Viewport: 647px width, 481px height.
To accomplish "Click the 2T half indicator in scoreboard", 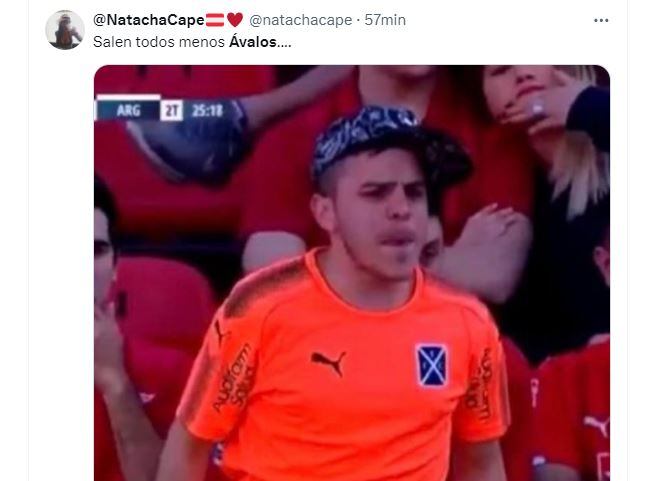I will 171,111.
